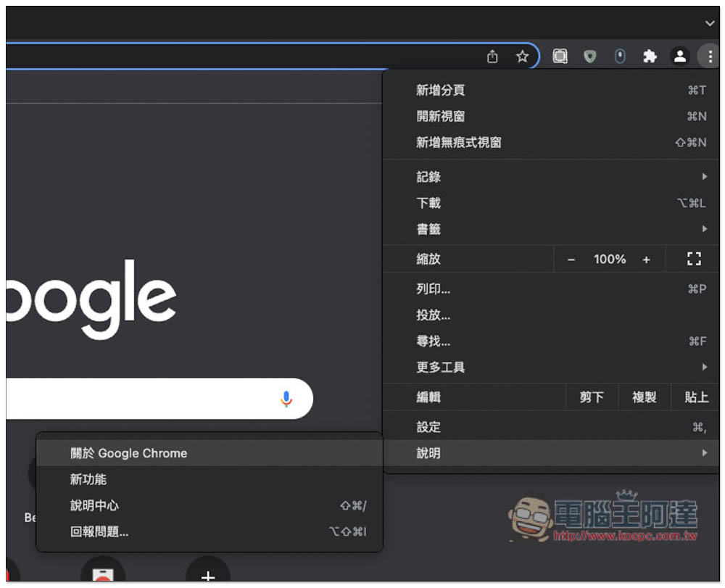Start voice search with microphone icon
The width and height of the screenshot is (725, 588).
[x=286, y=399]
